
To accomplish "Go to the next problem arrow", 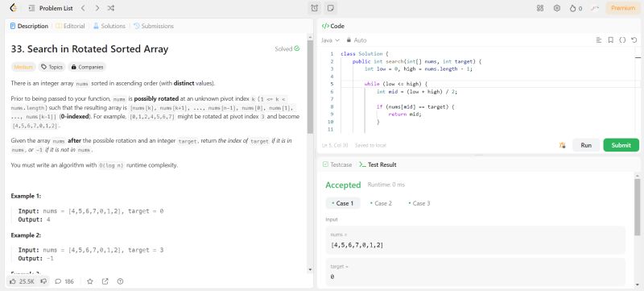I will [x=97, y=8].
